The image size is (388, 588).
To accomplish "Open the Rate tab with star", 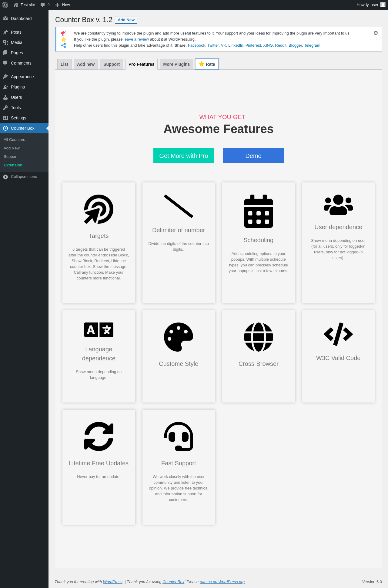I will click(207, 64).
